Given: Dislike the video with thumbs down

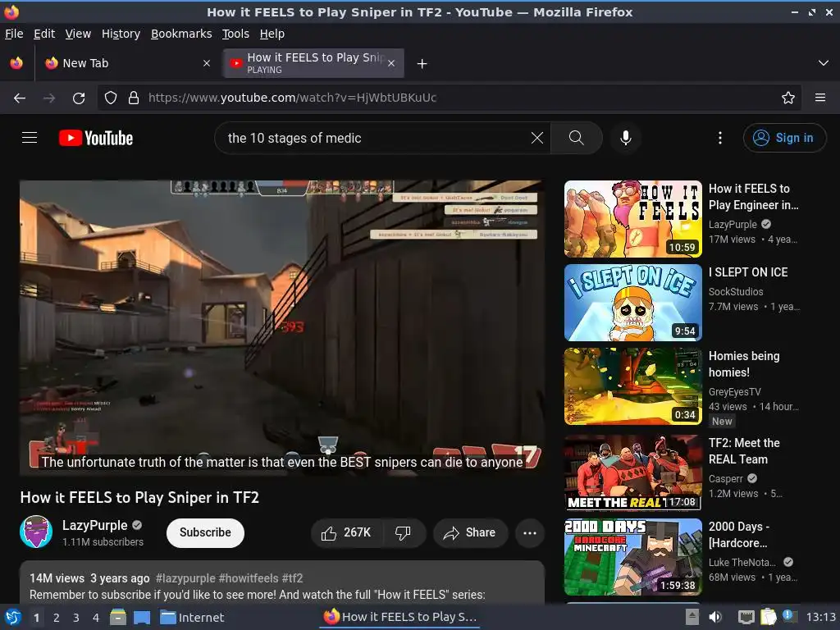Looking at the screenshot, I should (x=404, y=532).
